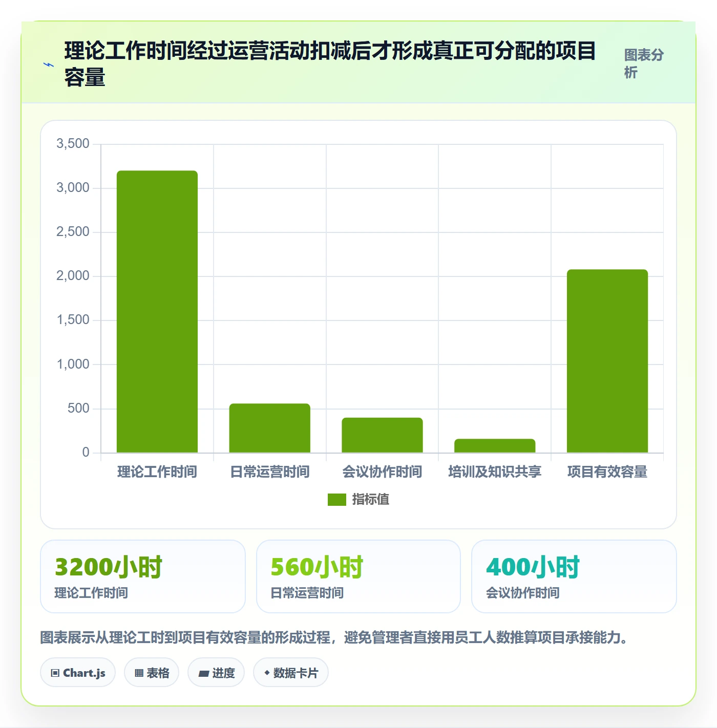Click the 理论工作时间 x-axis label
Screen dimensions: 717x728
pyautogui.click(x=157, y=472)
